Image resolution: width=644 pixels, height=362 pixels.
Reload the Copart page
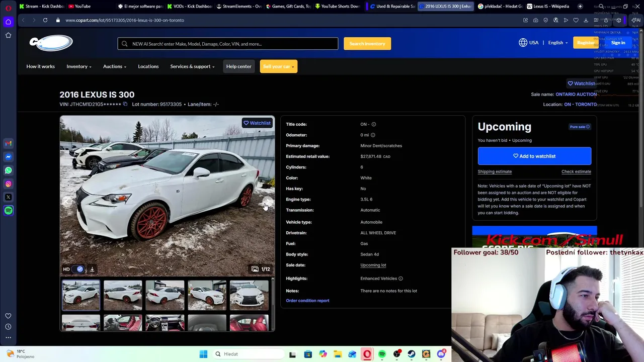[x=45, y=20]
